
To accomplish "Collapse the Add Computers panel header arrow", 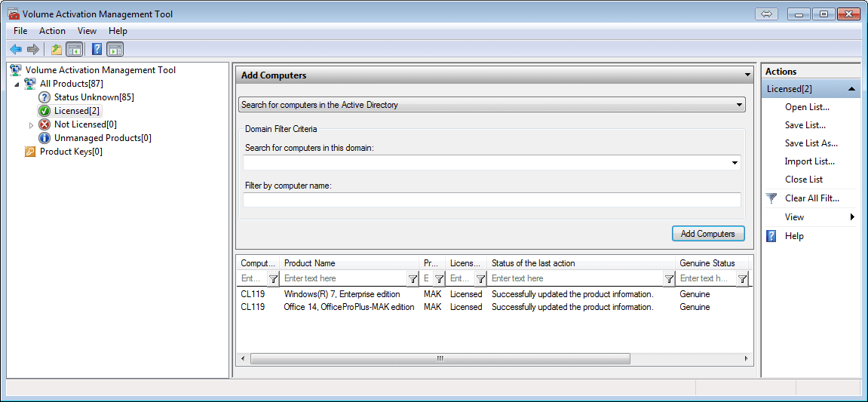I will (748, 75).
